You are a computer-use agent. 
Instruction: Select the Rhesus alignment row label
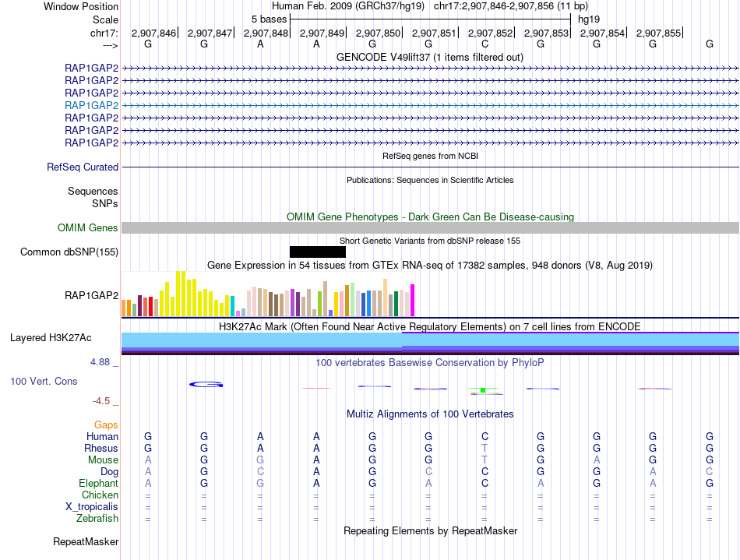coord(101,448)
